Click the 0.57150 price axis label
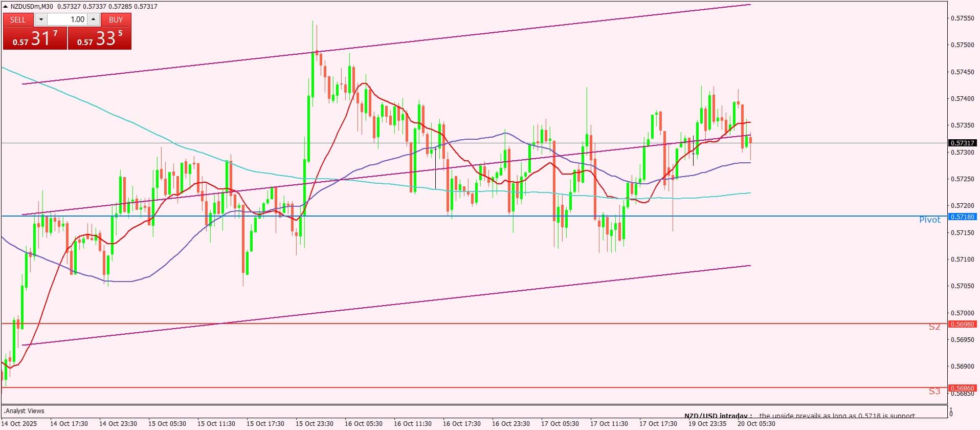 coord(962,233)
